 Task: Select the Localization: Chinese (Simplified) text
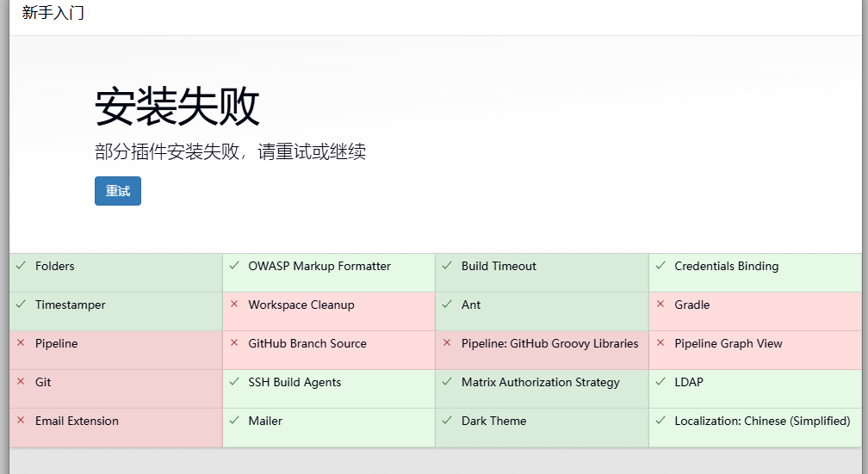[x=762, y=422]
